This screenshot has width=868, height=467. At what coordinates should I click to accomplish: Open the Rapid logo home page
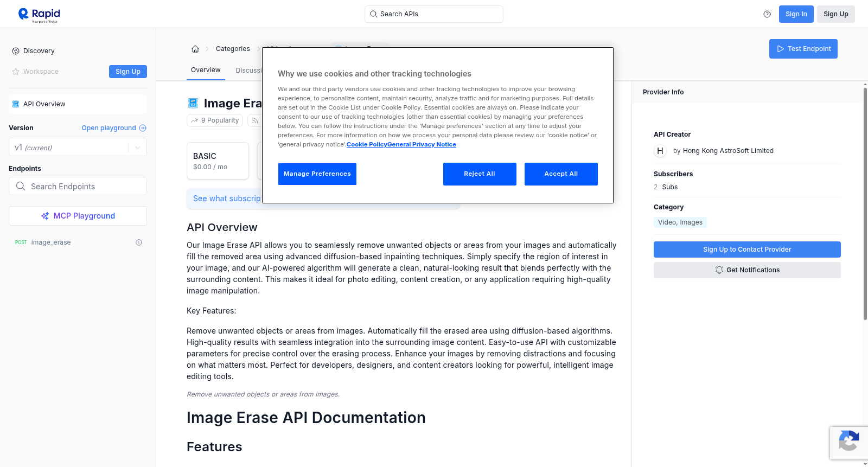[39, 15]
